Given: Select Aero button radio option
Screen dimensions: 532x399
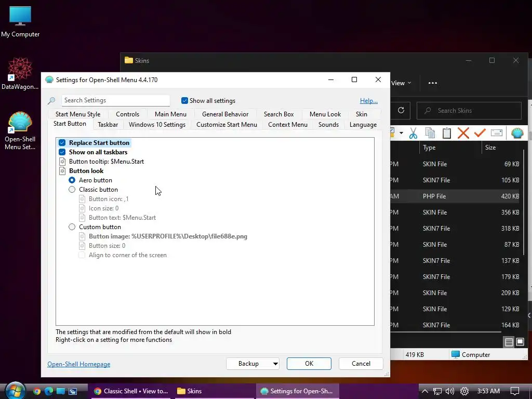Looking at the screenshot, I should click(x=72, y=180).
